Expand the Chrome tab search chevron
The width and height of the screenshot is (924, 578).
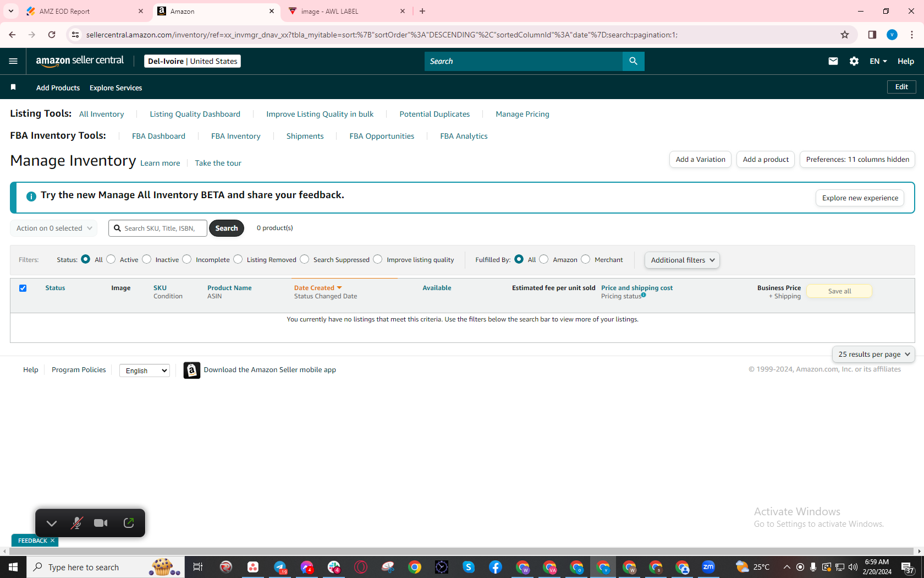(x=11, y=11)
